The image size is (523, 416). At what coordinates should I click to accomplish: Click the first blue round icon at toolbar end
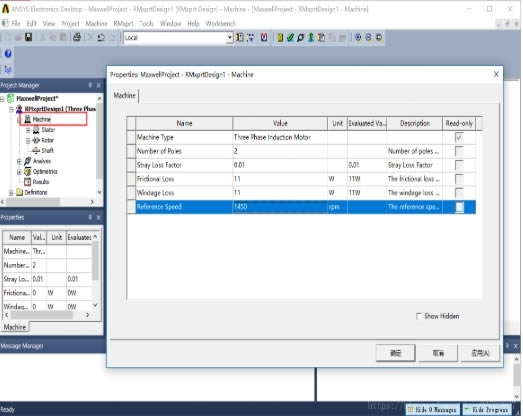pos(358,37)
